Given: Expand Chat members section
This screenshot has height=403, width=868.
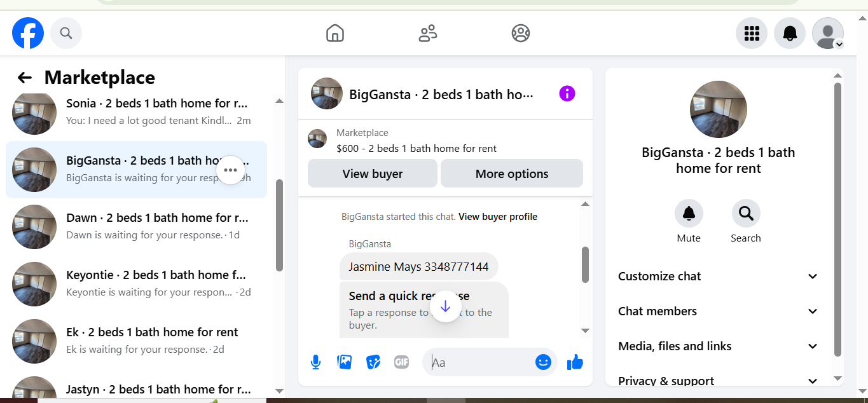Looking at the screenshot, I should (x=718, y=311).
